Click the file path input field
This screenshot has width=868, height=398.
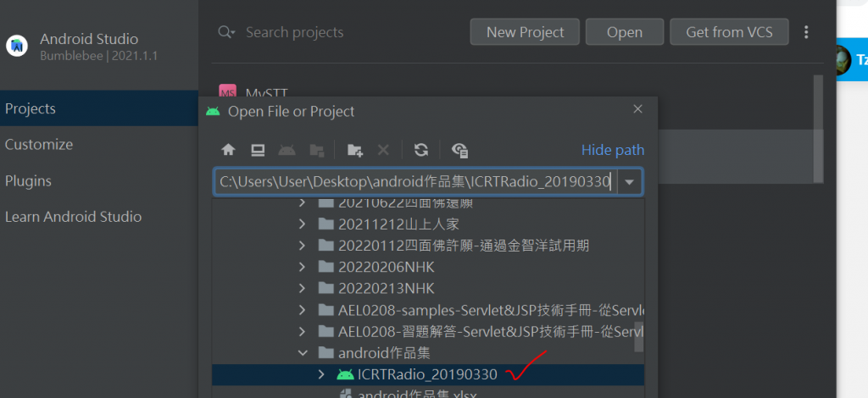(415, 182)
